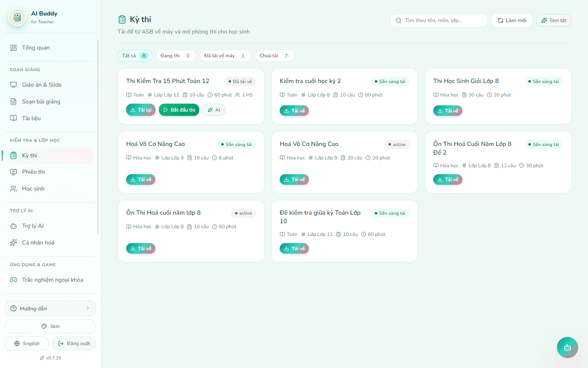Click the logout arrow icon
The height and width of the screenshot is (368, 588).
pyautogui.click(x=61, y=343)
